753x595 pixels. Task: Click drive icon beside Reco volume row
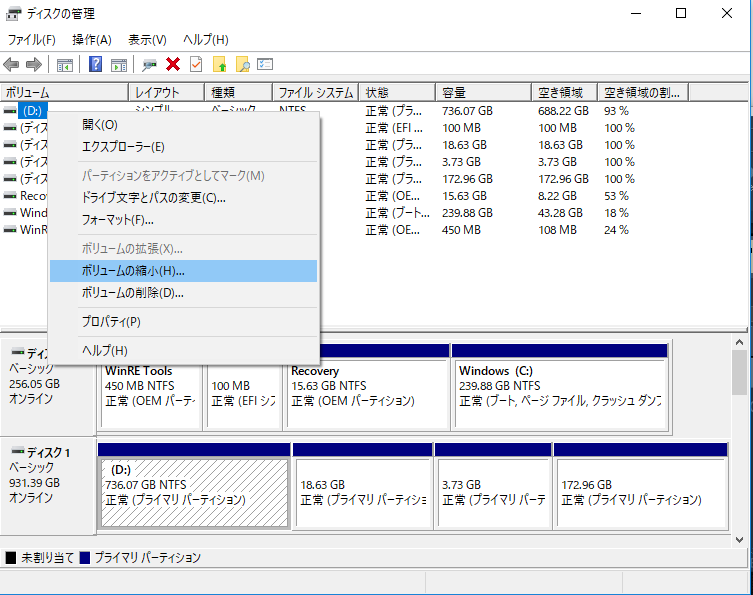pyautogui.click(x=10, y=195)
